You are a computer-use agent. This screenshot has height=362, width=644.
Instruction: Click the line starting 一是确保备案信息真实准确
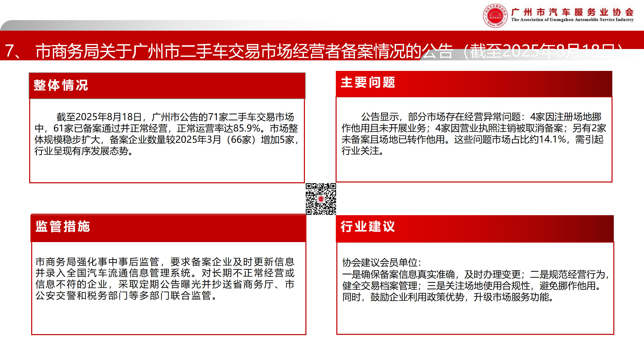475,274
